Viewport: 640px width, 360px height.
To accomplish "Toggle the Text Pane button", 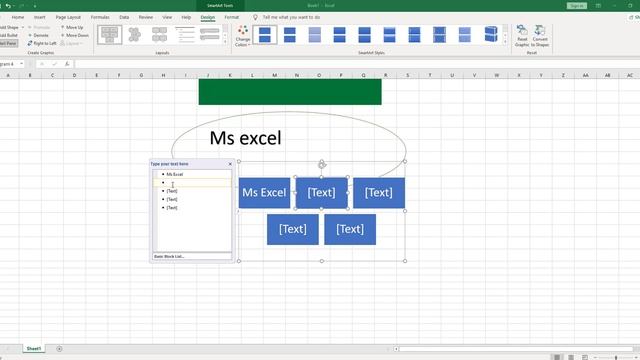I will pos(8,43).
